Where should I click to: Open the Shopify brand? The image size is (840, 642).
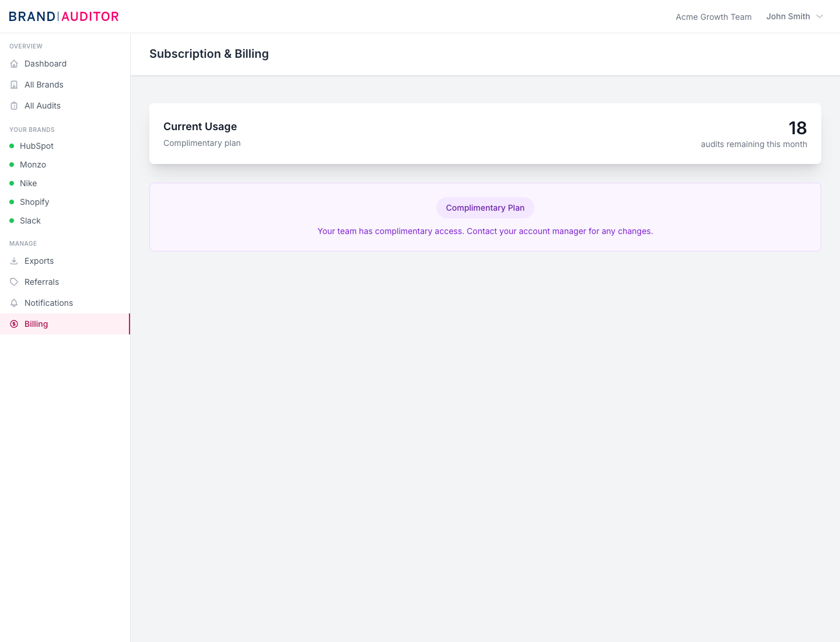pos(65,202)
